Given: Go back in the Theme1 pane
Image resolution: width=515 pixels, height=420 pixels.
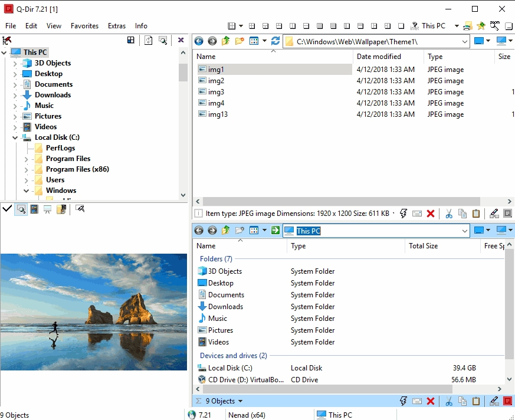Looking at the screenshot, I should [x=199, y=41].
